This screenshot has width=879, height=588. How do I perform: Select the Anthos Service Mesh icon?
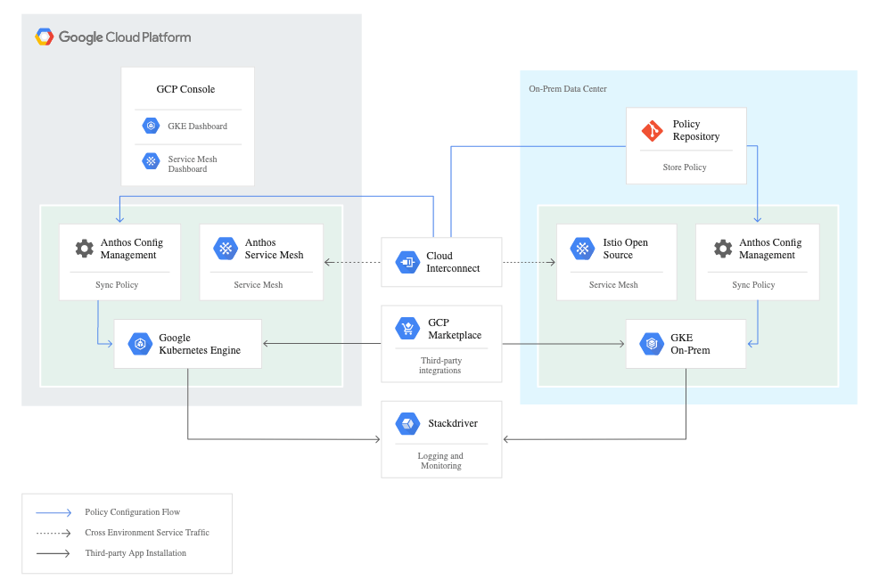coord(226,249)
